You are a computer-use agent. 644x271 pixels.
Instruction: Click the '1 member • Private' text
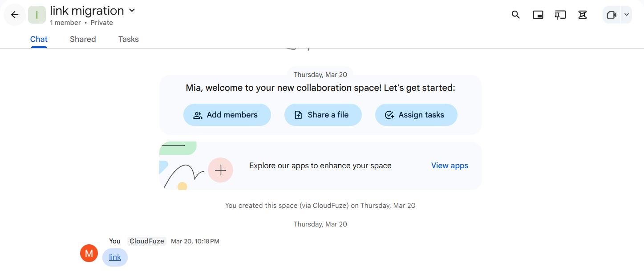click(x=81, y=23)
